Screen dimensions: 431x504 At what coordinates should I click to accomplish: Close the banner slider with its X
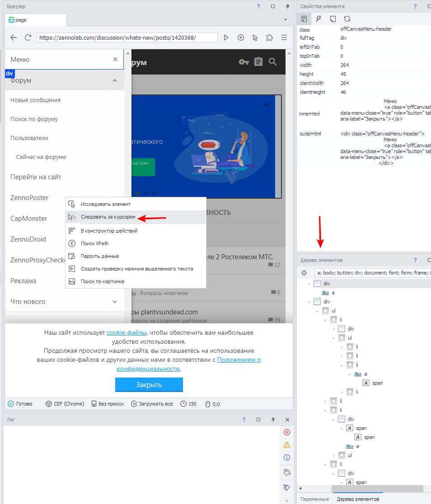pyautogui.click(x=267, y=104)
